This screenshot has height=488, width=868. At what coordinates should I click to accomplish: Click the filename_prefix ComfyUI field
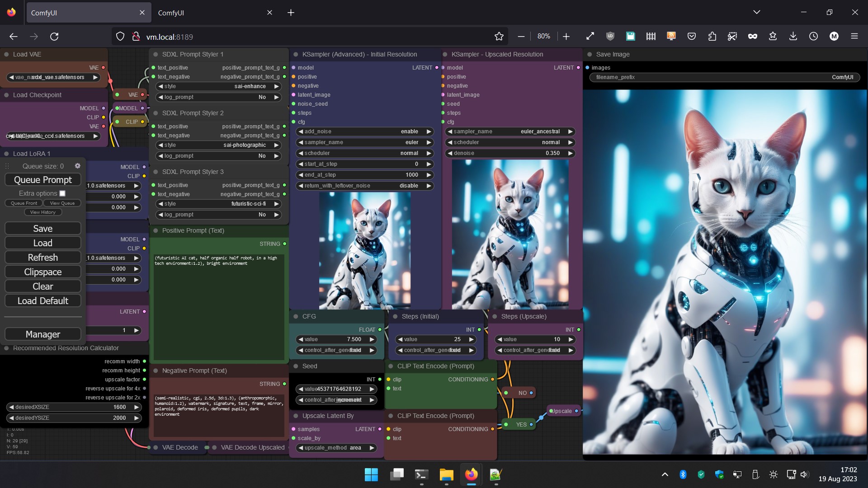pos(725,77)
